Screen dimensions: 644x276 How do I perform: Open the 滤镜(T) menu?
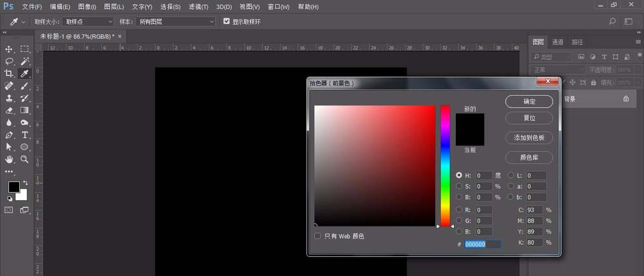click(198, 6)
